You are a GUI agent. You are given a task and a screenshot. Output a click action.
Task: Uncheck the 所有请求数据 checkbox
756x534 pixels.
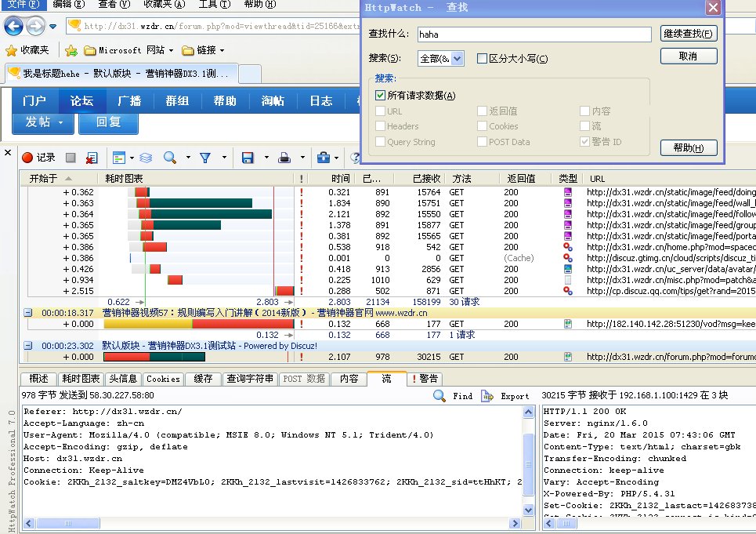click(x=380, y=96)
